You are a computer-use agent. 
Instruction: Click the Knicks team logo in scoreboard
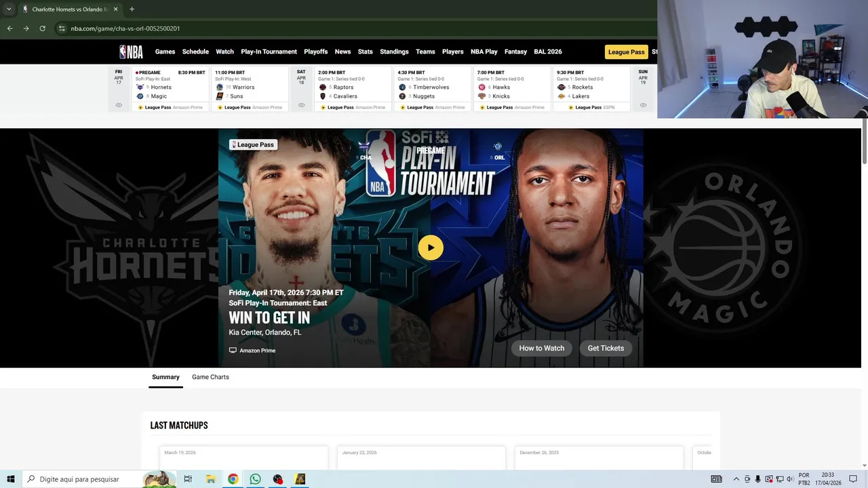482,96
